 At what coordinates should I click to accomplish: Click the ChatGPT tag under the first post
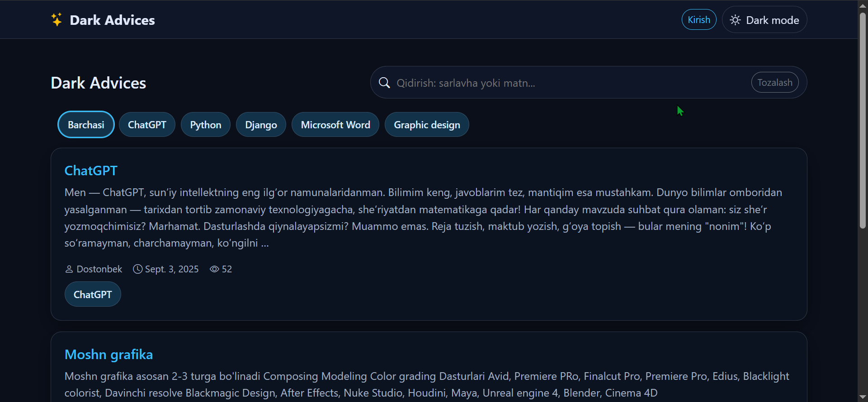[93, 294]
